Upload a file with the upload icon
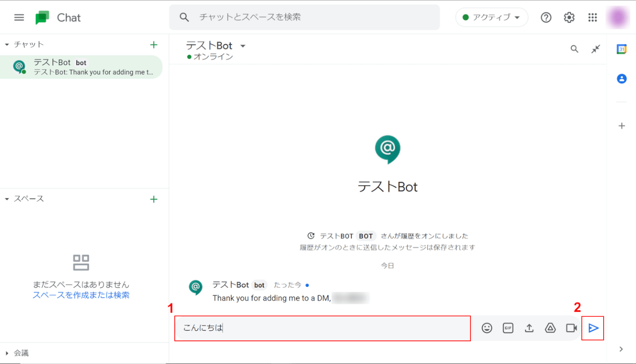This screenshot has width=636, height=364. pos(529,328)
